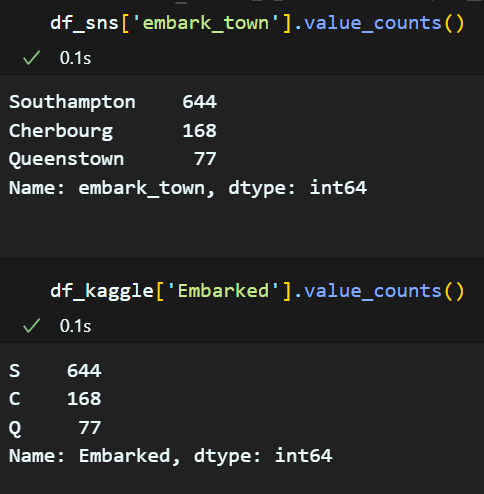Click the 644 count beside S
The width and height of the screenshot is (484, 494).
click(x=84, y=371)
